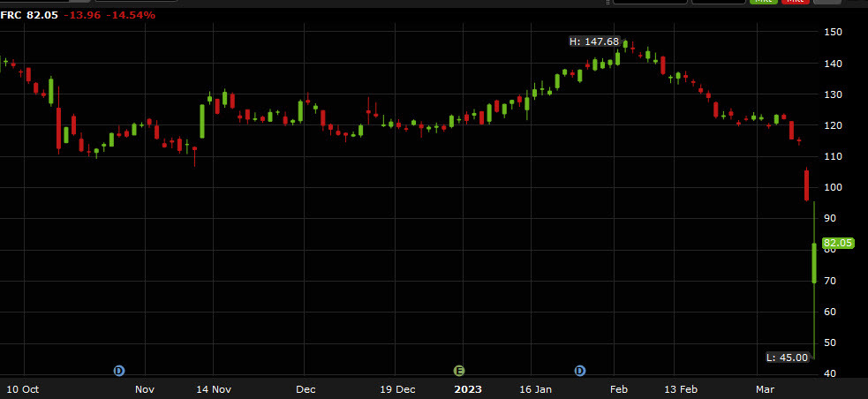This screenshot has height=399, width=868.
Task: Click the Mar date axis label
Action: pyautogui.click(x=765, y=389)
